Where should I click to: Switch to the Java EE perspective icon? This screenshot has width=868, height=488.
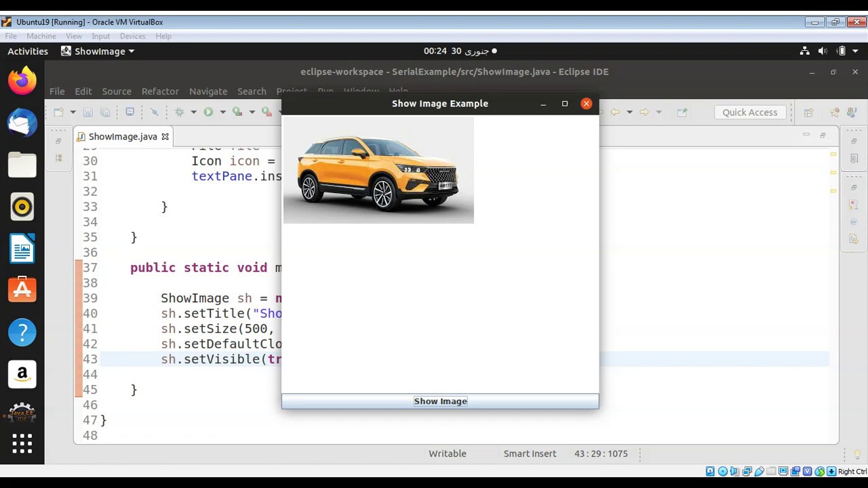[835, 113]
